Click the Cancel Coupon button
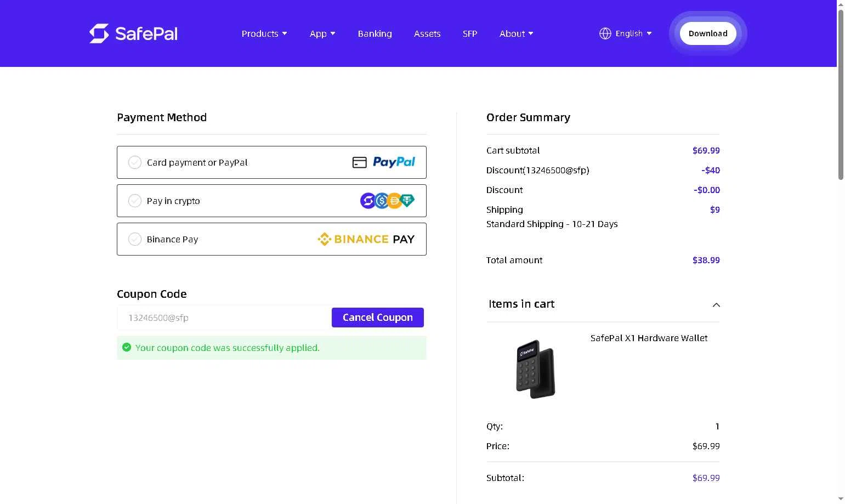 pos(378,318)
